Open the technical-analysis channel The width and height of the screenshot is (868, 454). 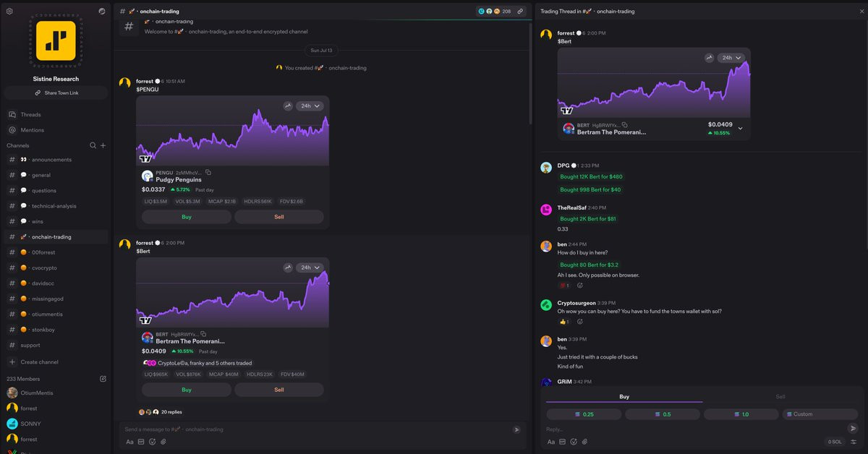56,206
